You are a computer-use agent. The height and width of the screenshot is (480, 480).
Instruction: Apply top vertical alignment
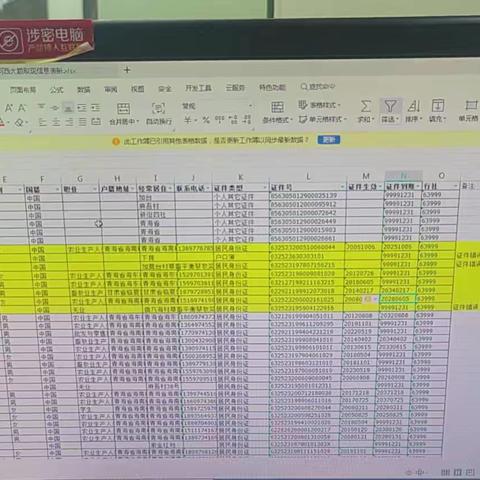coord(41,107)
